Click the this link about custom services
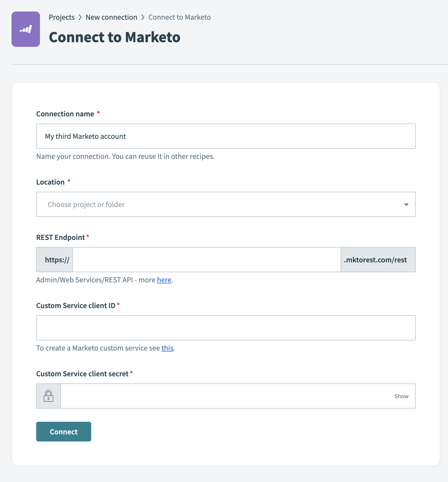 tap(167, 348)
